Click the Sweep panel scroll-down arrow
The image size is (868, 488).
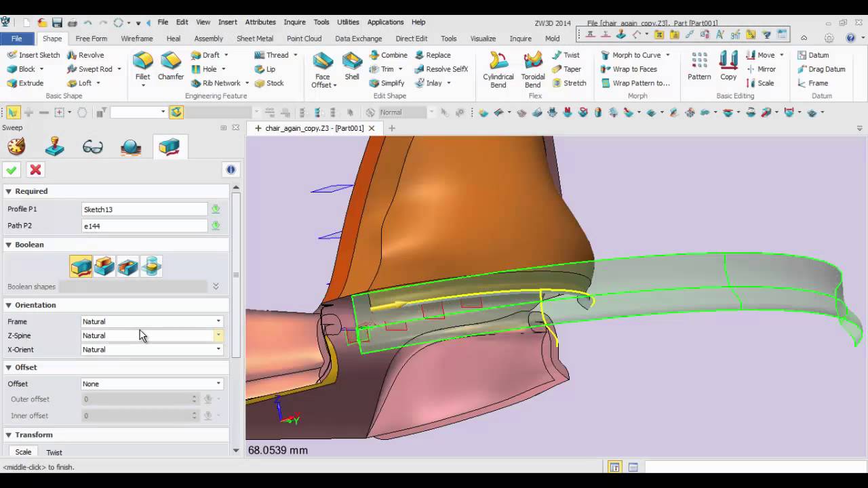tap(236, 450)
